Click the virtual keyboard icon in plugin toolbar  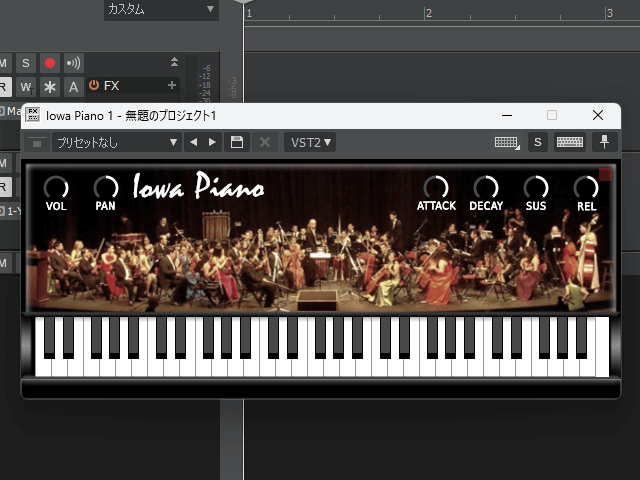click(570, 142)
